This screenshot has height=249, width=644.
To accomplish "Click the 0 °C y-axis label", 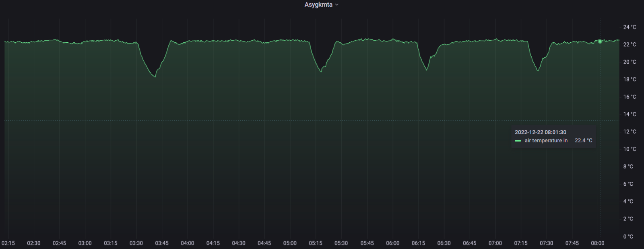I will (x=628, y=237).
